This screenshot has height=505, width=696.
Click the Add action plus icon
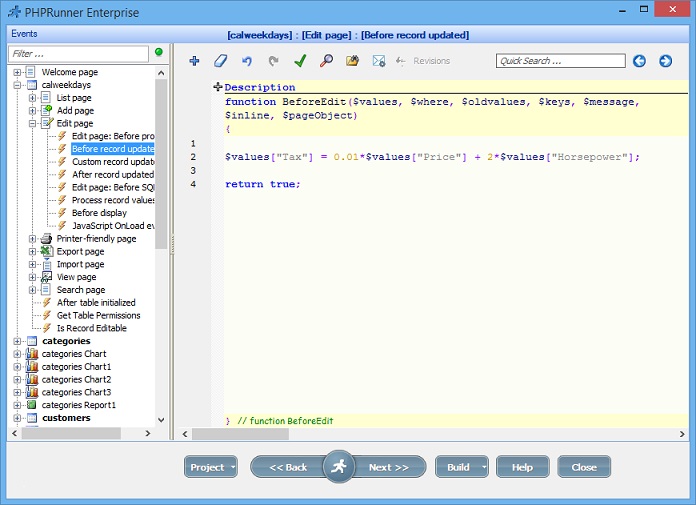194,61
